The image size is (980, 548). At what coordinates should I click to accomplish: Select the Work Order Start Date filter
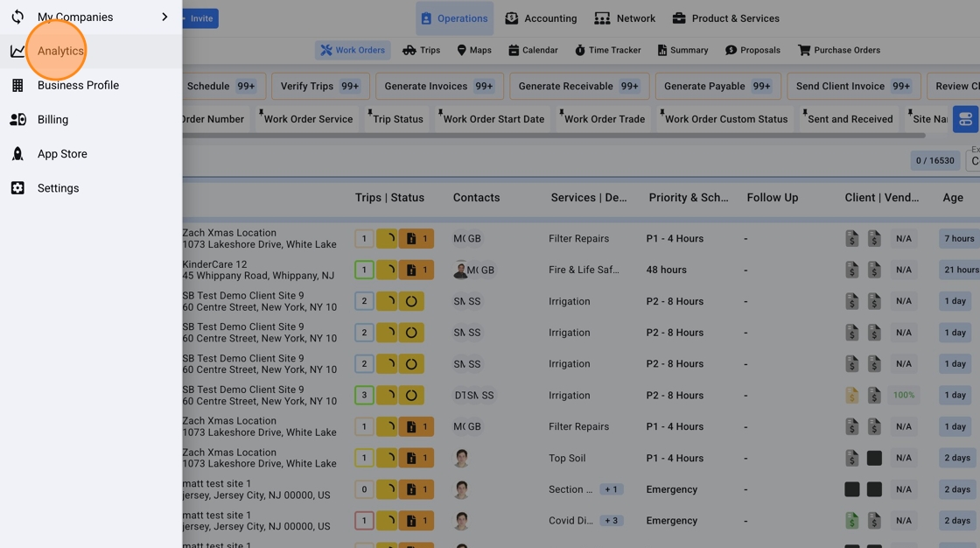click(x=493, y=119)
